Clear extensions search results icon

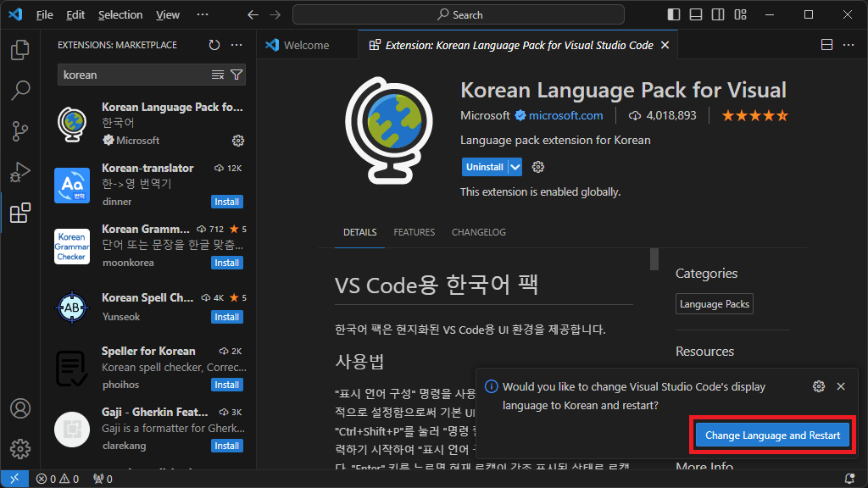point(218,75)
